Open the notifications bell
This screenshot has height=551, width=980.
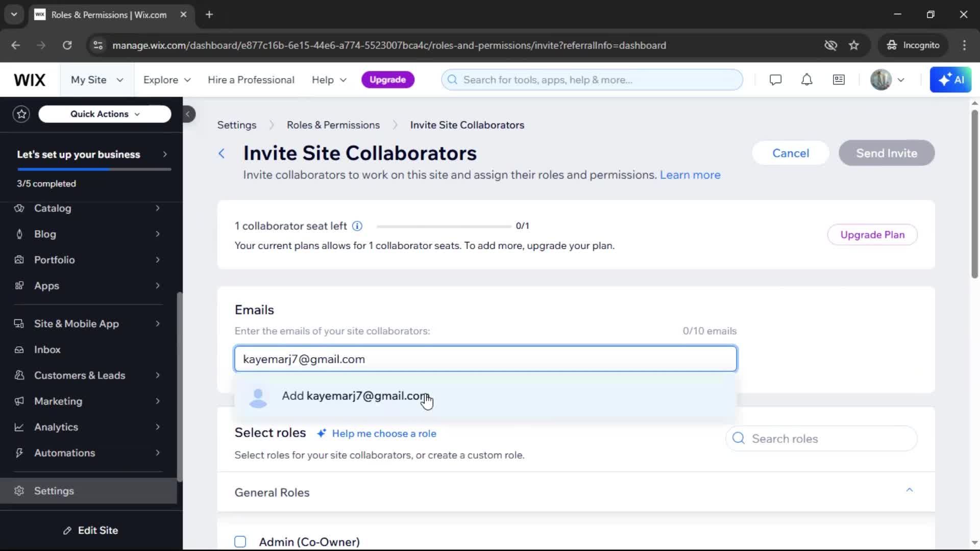pyautogui.click(x=806, y=80)
